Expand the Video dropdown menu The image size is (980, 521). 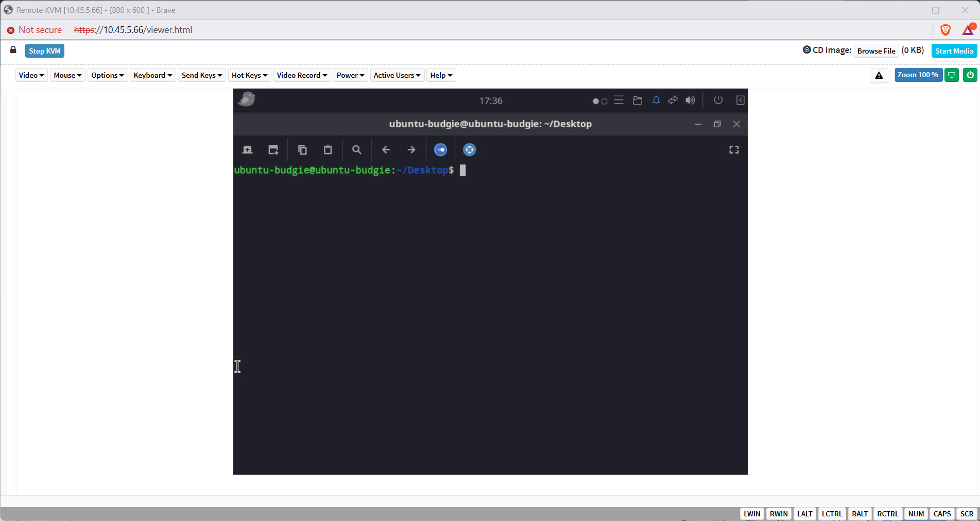(x=31, y=75)
